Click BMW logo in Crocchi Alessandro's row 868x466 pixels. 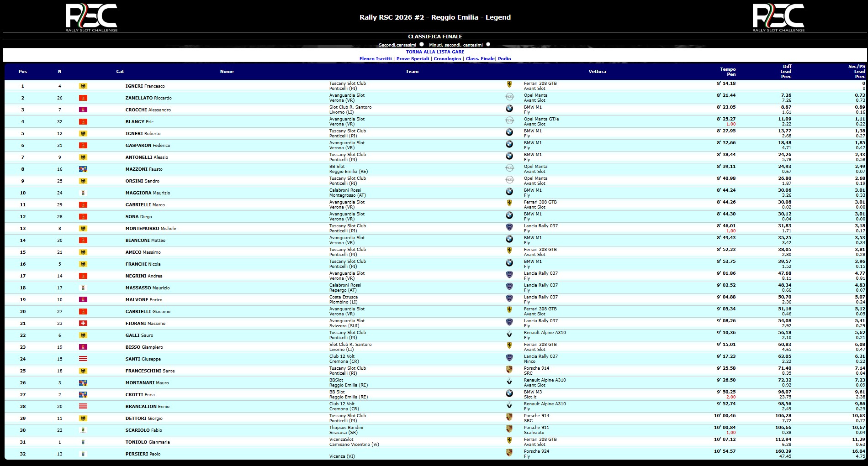509,108
